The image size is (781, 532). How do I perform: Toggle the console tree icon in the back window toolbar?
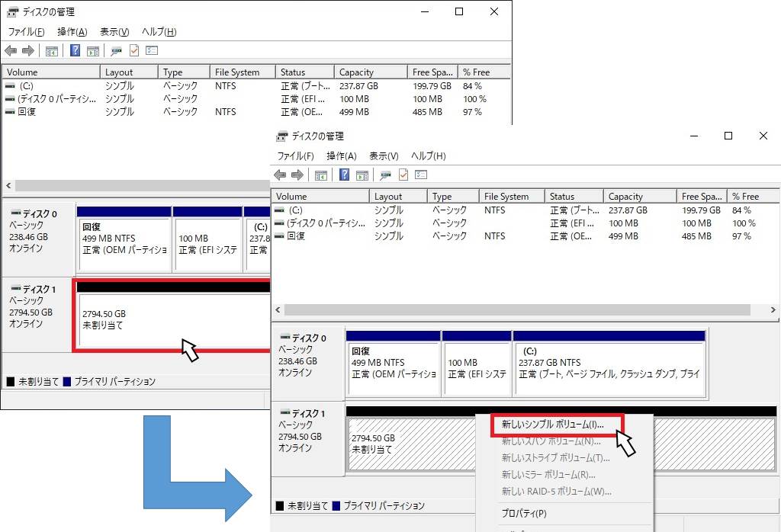52,51
